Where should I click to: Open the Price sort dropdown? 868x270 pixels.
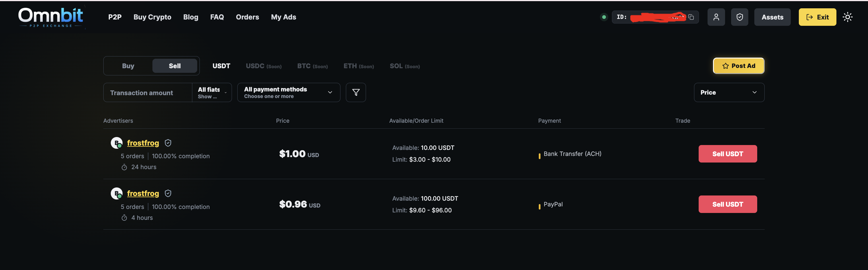click(x=729, y=93)
